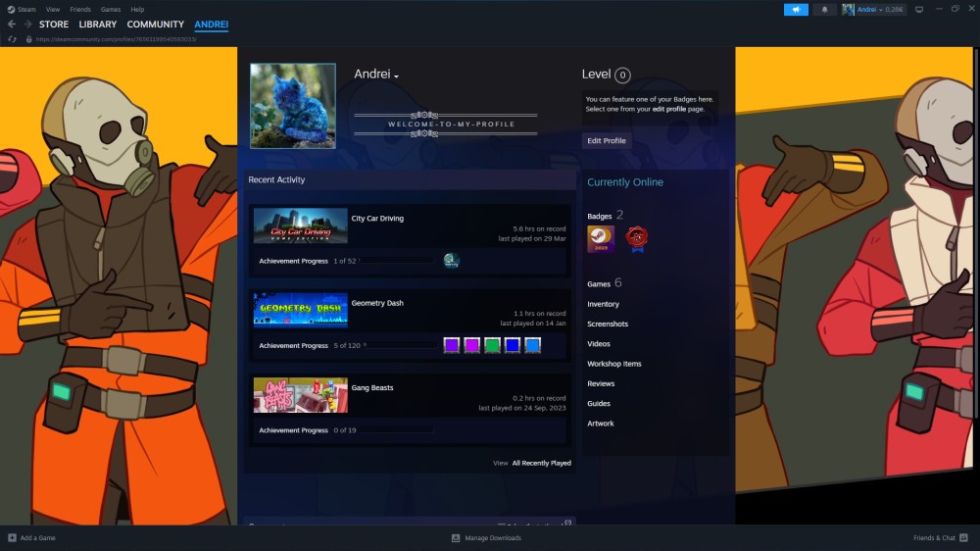Open the Friends menu in the menu bar
This screenshot has height=551, width=980.
pyautogui.click(x=80, y=9)
